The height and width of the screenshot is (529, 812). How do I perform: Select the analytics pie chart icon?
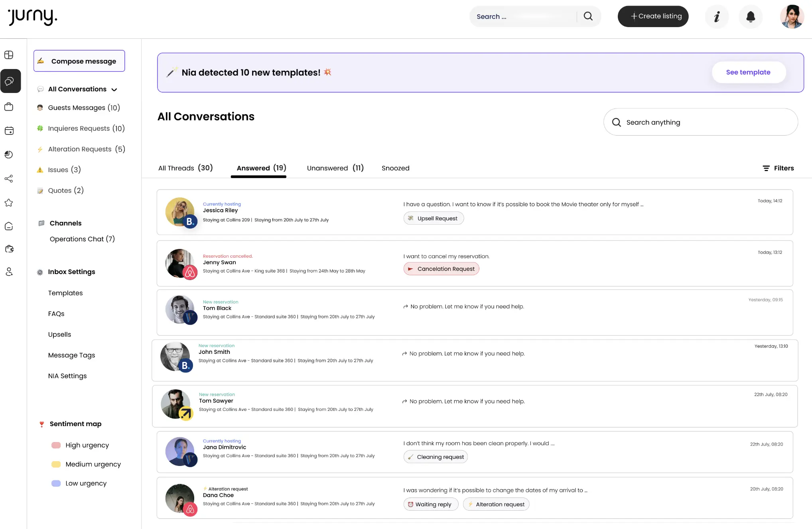tap(9, 154)
